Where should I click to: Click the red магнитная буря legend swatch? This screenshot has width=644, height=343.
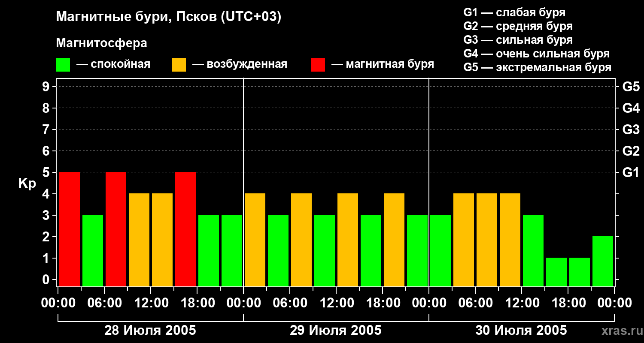(x=318, y=65)
